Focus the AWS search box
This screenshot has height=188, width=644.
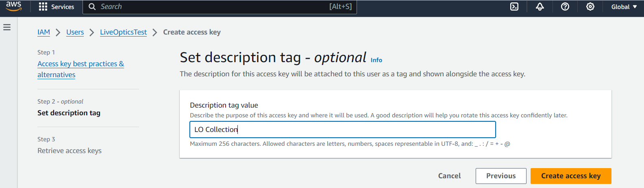click(x=220, y=7)
